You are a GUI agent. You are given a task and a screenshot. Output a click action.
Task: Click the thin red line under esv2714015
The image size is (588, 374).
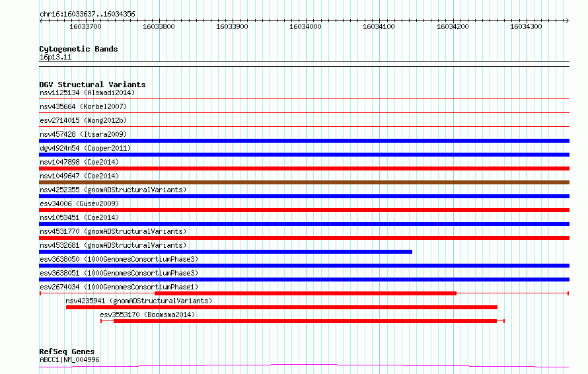pos(304,127)
